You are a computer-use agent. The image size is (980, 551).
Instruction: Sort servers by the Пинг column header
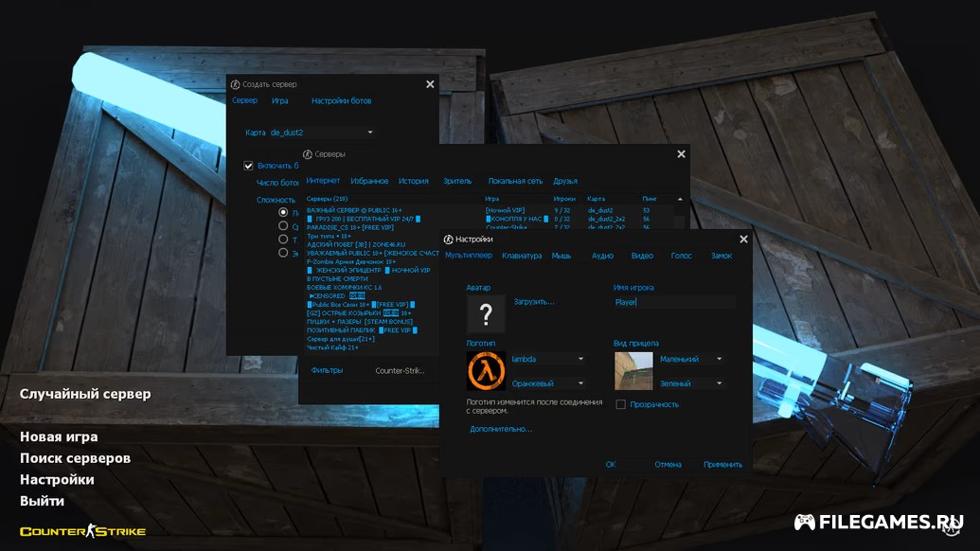(x=650, y=199)
